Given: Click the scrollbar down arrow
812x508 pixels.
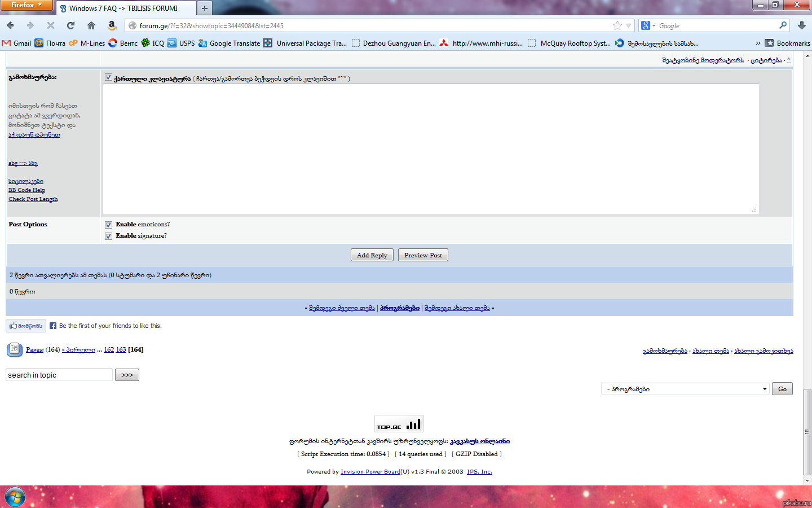Looking at the screenshot, I should point(807,481).
